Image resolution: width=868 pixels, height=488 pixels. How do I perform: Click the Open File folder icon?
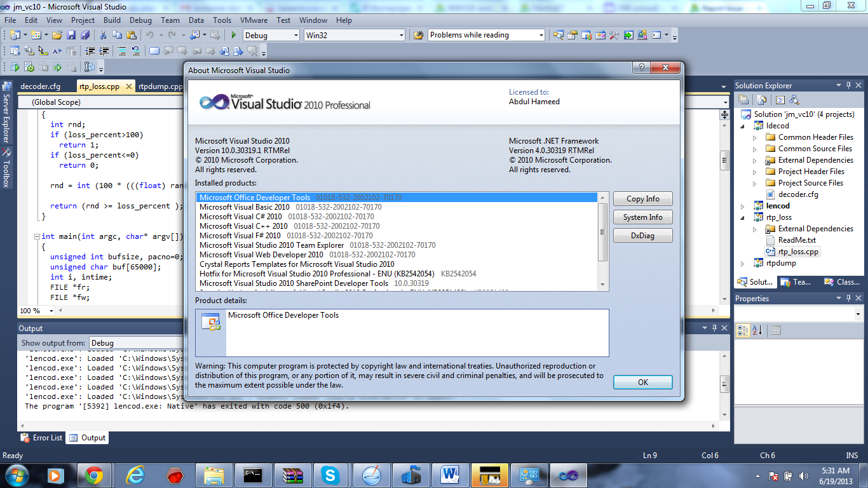coord(57,35)
